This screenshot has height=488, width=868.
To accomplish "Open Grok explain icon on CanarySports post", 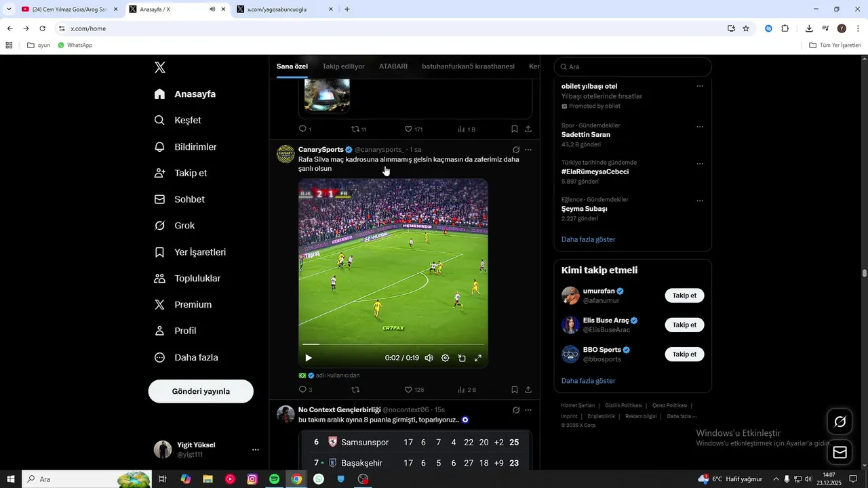I will point(515,150).
